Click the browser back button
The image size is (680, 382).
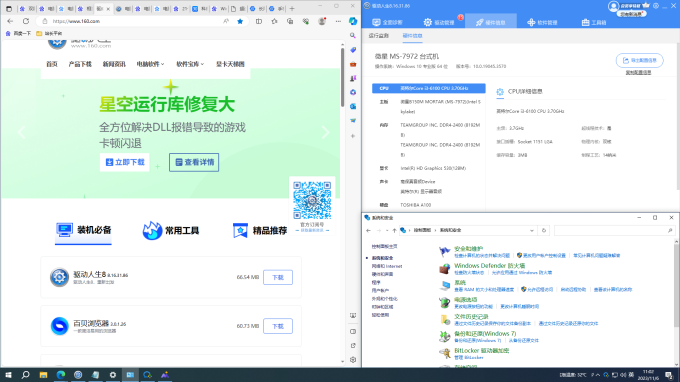(x=10, y=21)
